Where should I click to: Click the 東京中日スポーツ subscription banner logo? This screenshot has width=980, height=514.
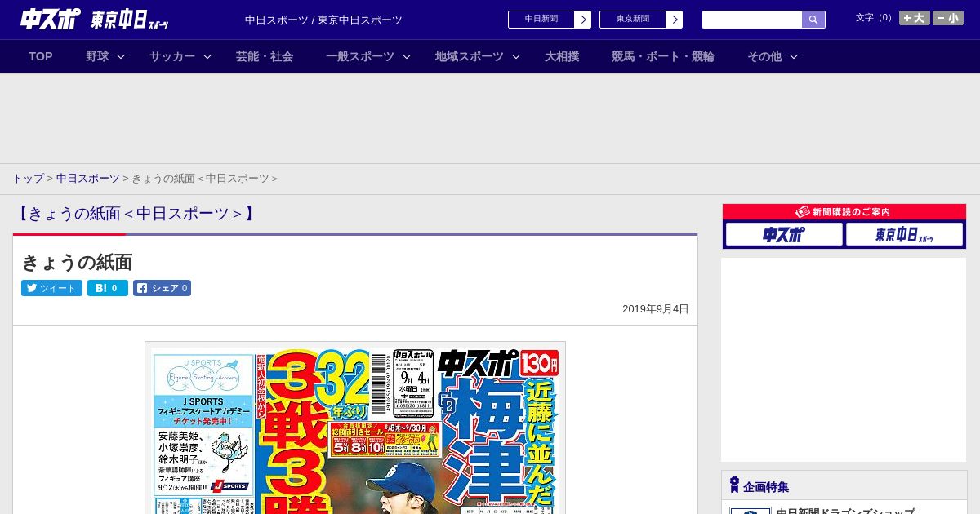[904, 234]
